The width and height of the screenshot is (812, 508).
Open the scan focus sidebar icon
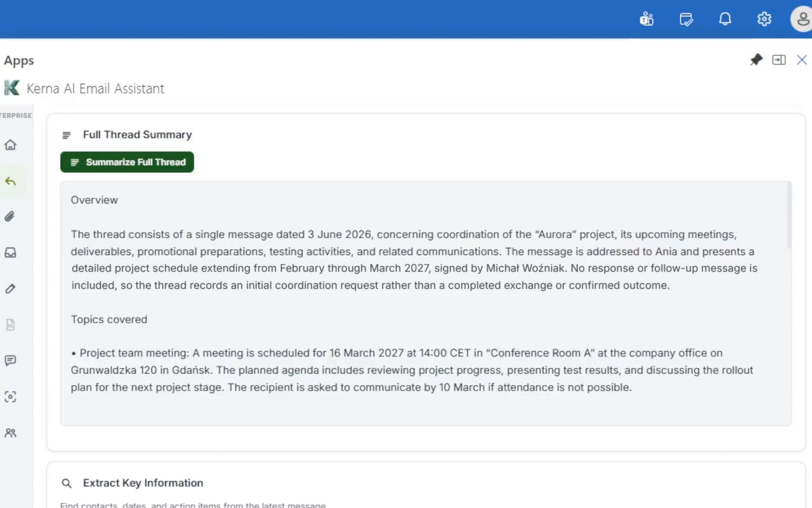[x=10, y=397]
